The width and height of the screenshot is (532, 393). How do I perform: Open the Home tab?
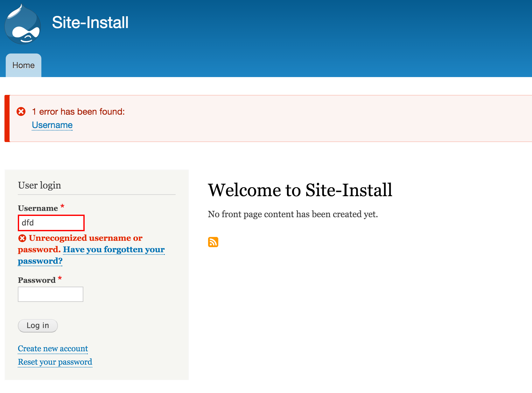pos(24,65)
